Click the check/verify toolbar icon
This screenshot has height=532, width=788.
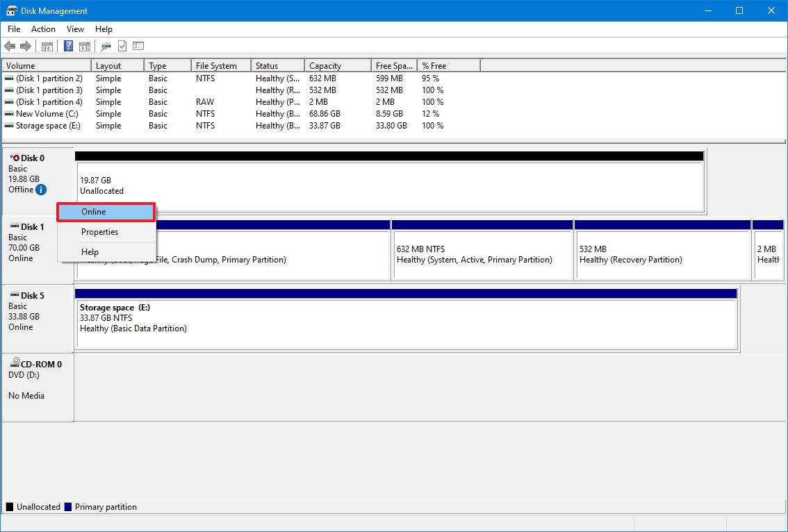[x=122, y=46]
